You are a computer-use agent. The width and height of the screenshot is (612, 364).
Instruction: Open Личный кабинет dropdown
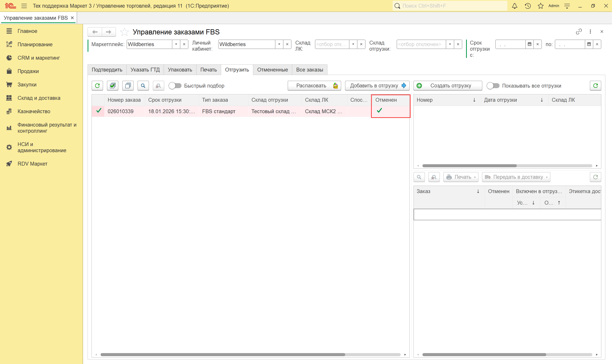click(x=279, y=44)
